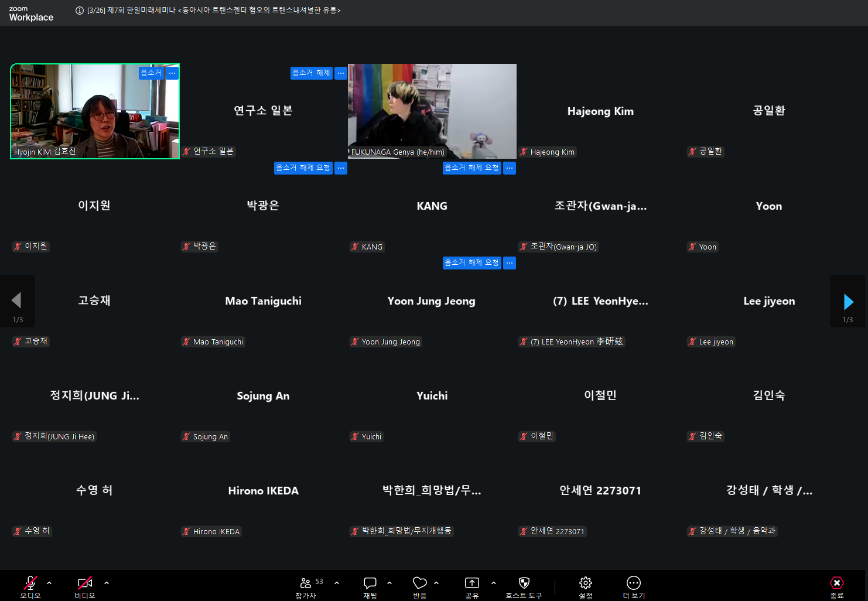Expand the share options arrow
The height and width of the screenshot is (601, 868).
(x=494, y=583)
